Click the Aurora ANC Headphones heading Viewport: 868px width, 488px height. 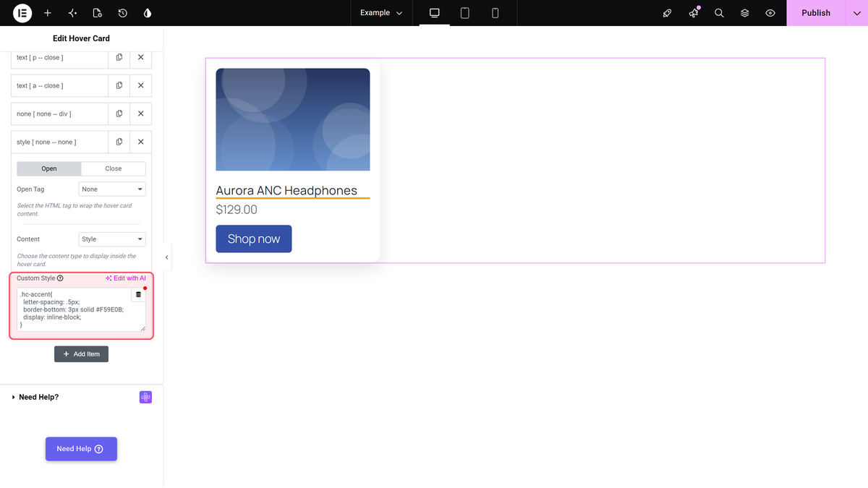[286, 191]
